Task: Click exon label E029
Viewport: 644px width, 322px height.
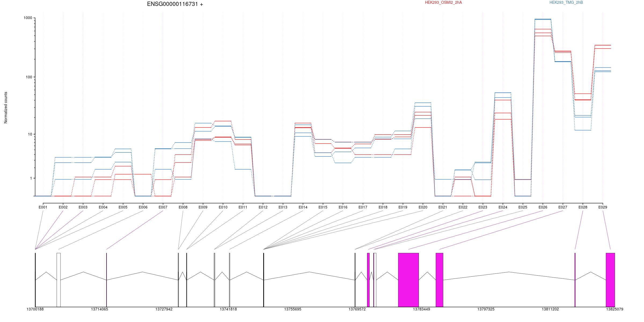Action: (x=603, y=207)
